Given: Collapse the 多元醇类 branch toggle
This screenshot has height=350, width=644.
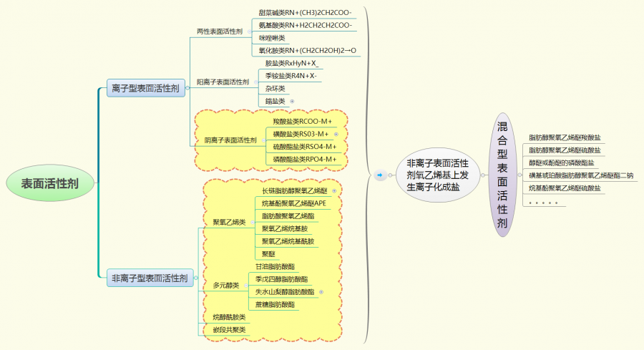Looking at the screenshot, I should coord(245,286).
